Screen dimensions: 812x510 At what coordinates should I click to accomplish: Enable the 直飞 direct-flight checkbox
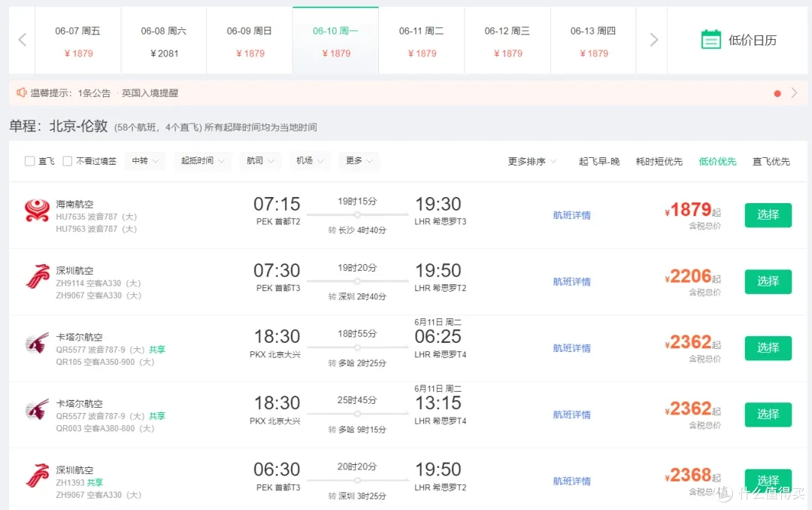[29, 161]
